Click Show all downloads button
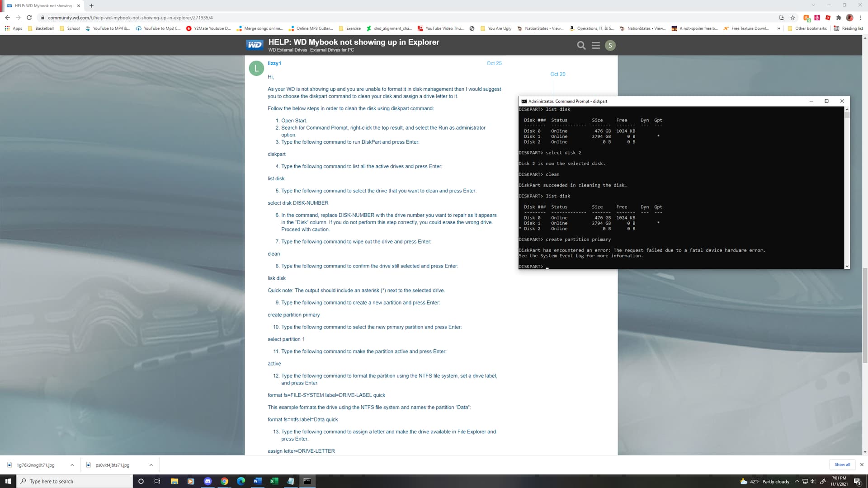Screen dimensions: 868x488 [842, 465]
